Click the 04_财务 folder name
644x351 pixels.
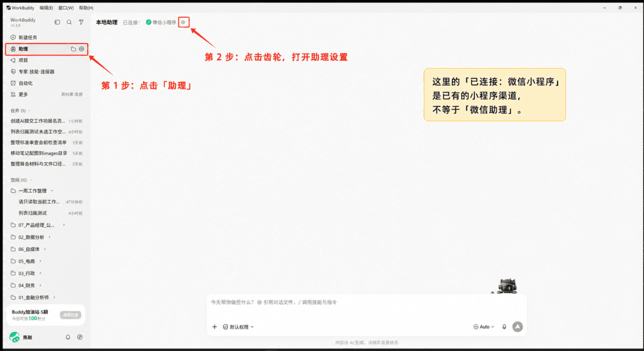pyautogui.click(x=27, y=285)
